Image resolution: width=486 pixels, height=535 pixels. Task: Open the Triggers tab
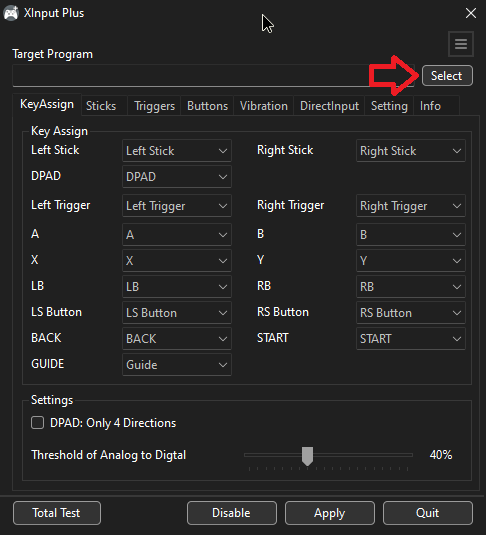[154, 106]
